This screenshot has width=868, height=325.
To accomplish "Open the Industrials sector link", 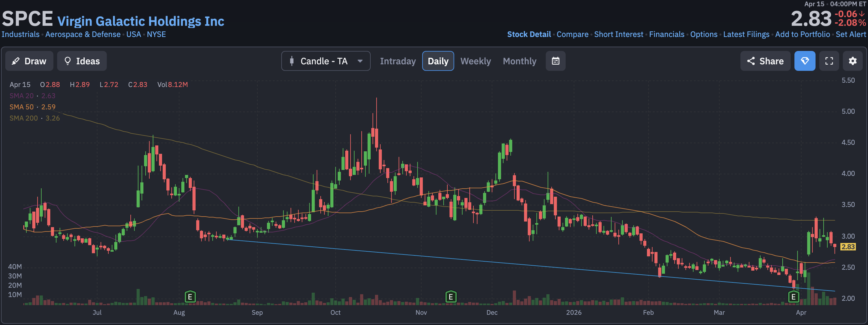I will click(20, 34).
